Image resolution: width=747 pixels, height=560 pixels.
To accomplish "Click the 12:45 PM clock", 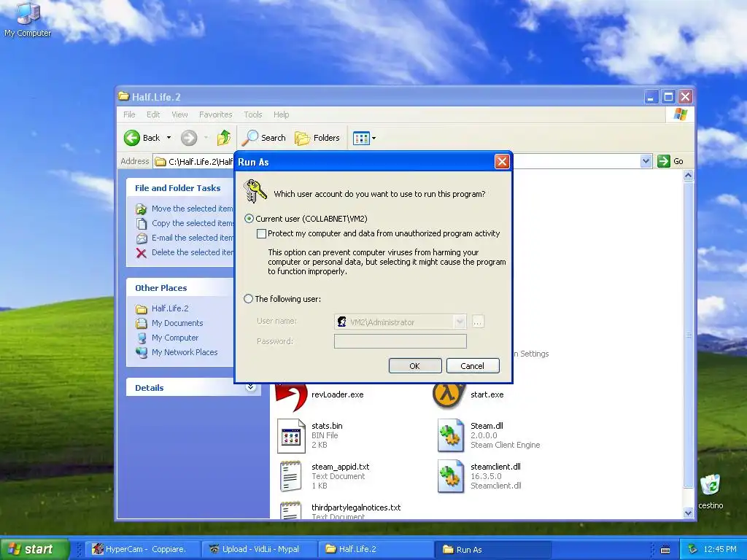I will click(720, 550).
